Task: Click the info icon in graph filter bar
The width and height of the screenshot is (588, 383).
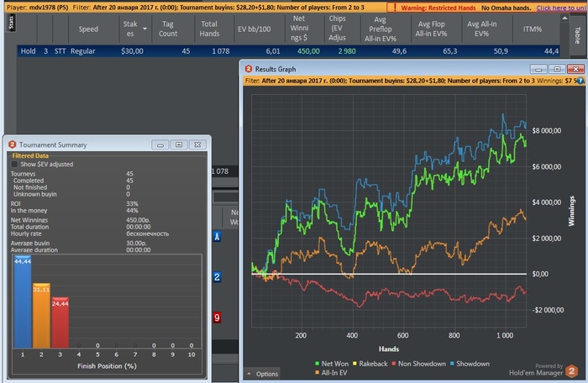Action: click(580, 81)
